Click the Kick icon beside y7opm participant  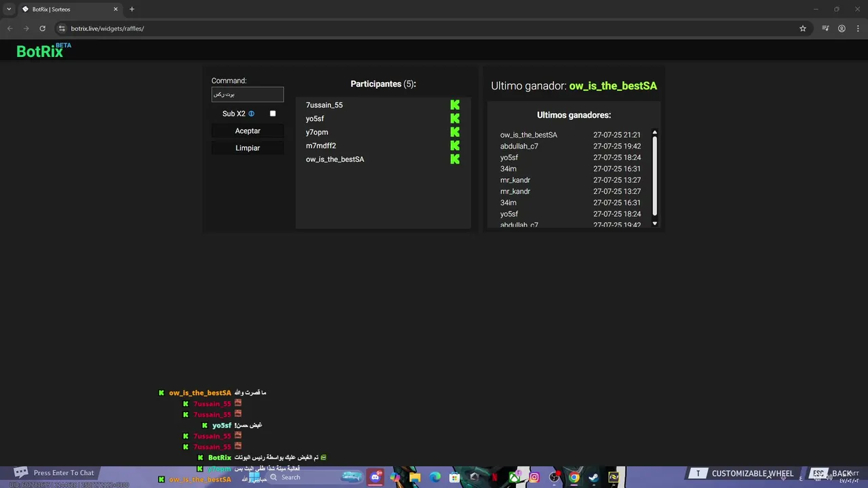455,132
